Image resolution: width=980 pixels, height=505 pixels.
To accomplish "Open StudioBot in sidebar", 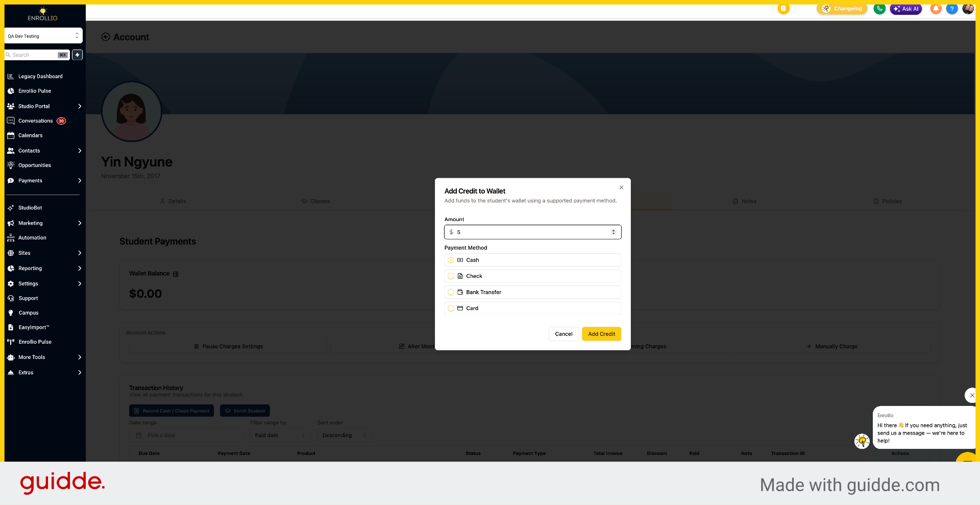I will (x=30, y=208).
